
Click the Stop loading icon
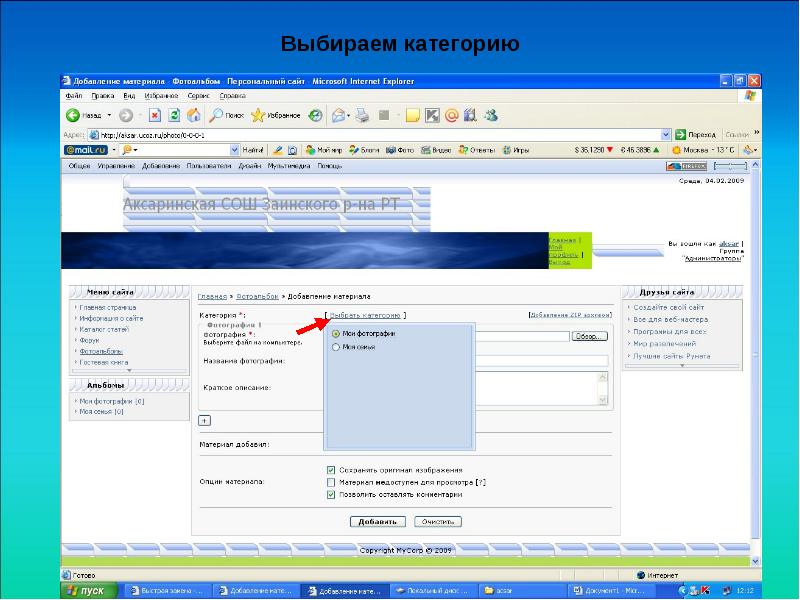pos(155,115)
